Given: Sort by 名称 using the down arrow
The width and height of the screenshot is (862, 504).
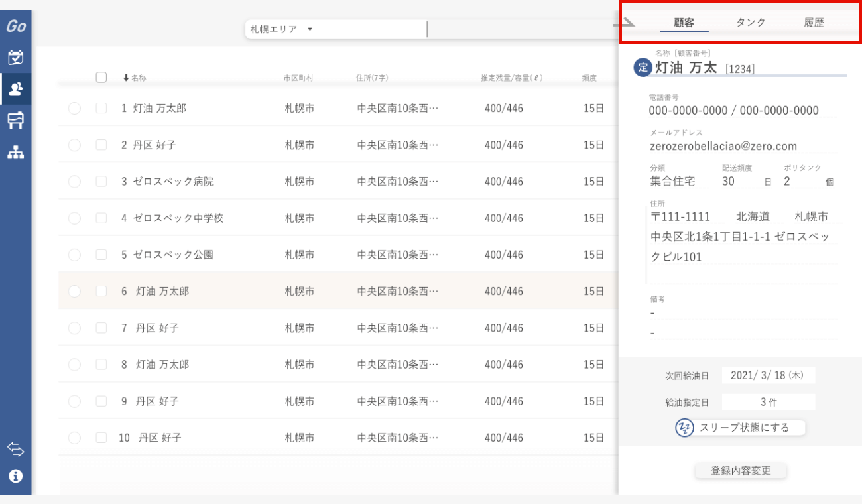Looking at the screenshot, I should pos(126,78).
